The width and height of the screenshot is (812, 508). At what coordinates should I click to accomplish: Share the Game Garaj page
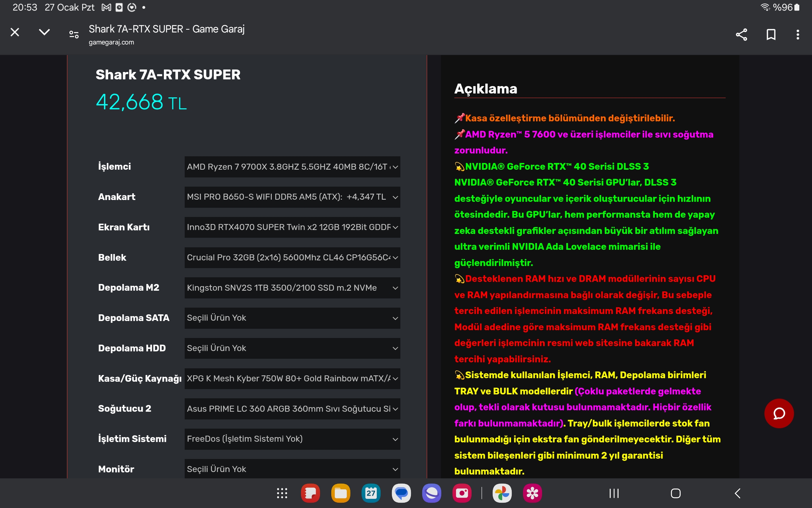pyautogui.click(x=742, y=34)
